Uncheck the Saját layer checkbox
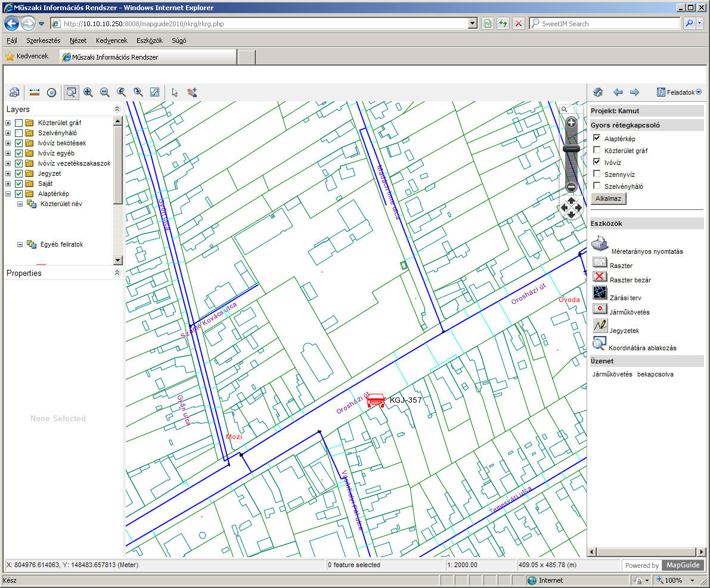Image resolution: width=710 pixels, height=588 pixels. [18, 183]
